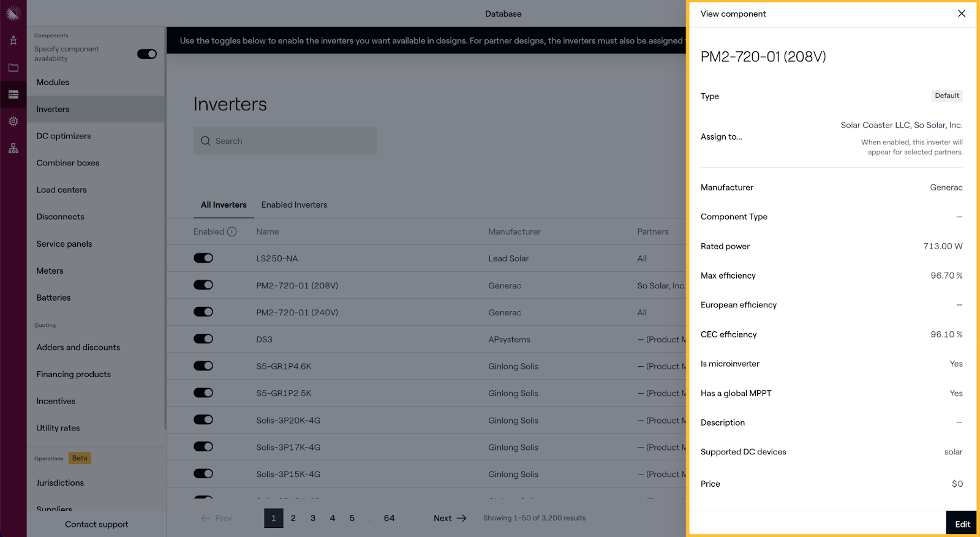The image size is (980, 537).
Task: Click the Partners column header
Action: click(x=653, y=231)
